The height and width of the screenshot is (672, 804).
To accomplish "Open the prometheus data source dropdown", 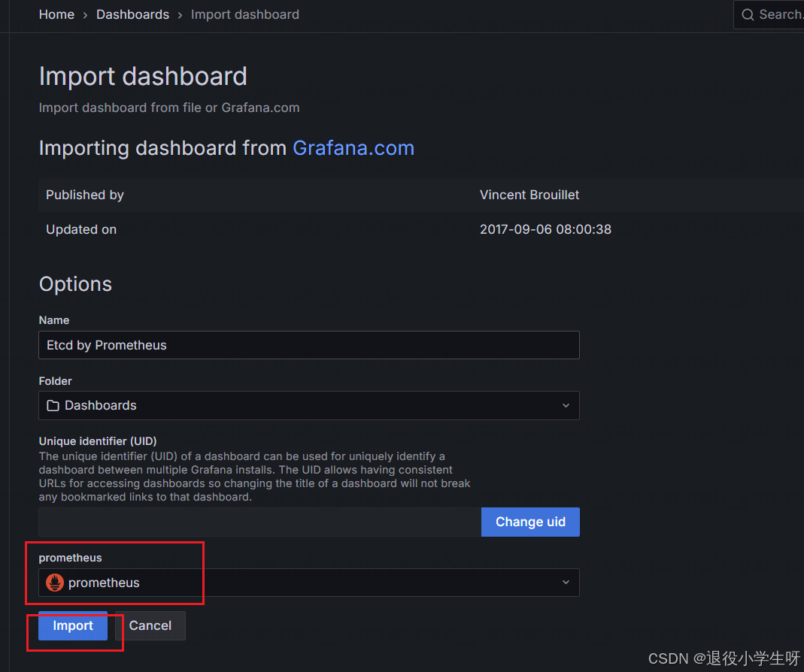I will tap(308, 583).
